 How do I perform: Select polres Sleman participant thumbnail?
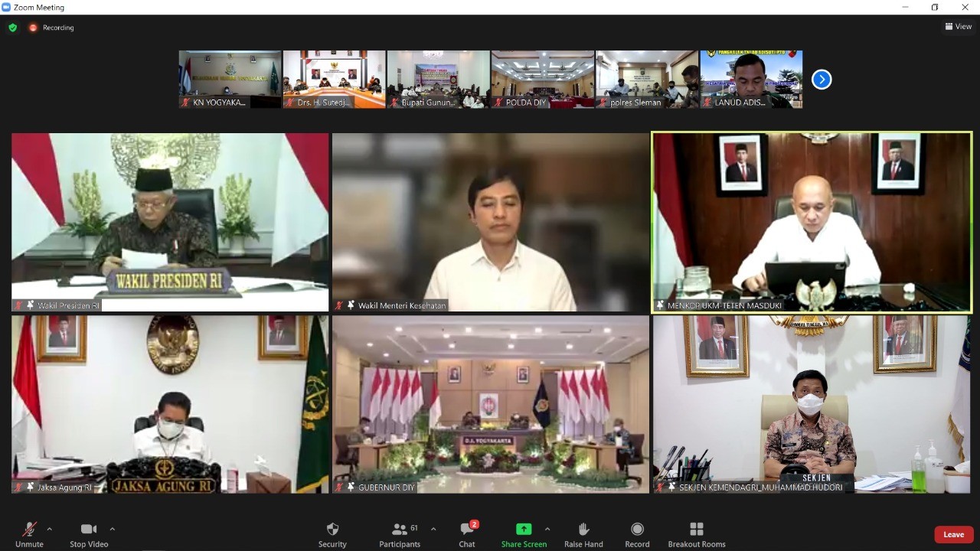[x=647, y=79]
